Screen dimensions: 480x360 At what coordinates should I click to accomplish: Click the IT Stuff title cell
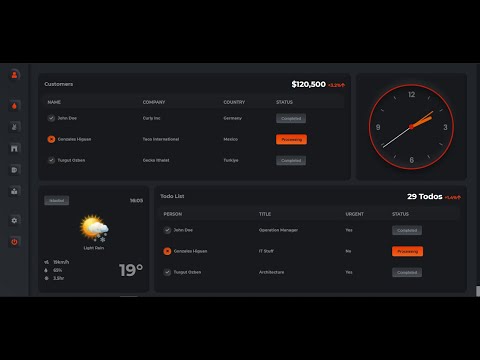point(266,251)
